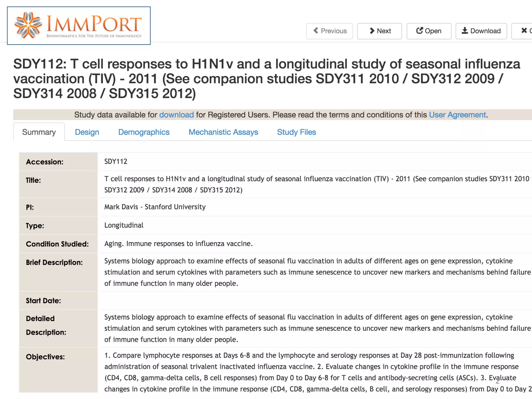Click the SDY112 accession value
The width and height of the screenshot is (532, 399).
[x=116, y=162]
